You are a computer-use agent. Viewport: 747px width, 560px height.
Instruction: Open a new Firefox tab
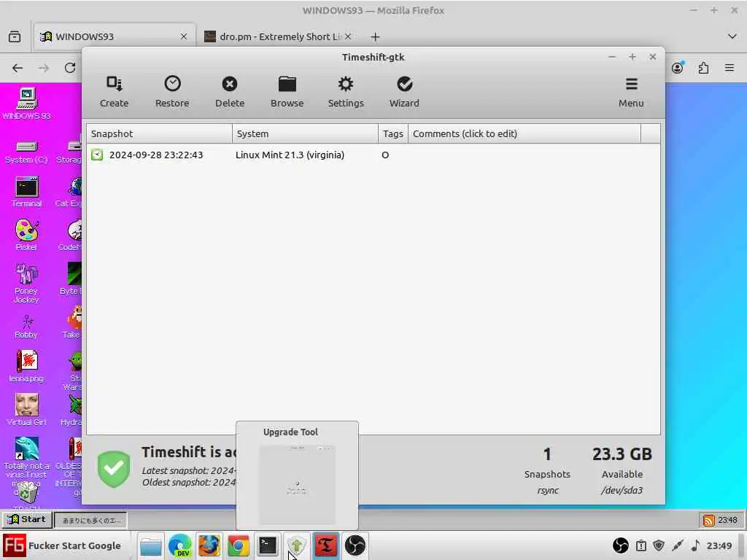click(x=375, y=36)
